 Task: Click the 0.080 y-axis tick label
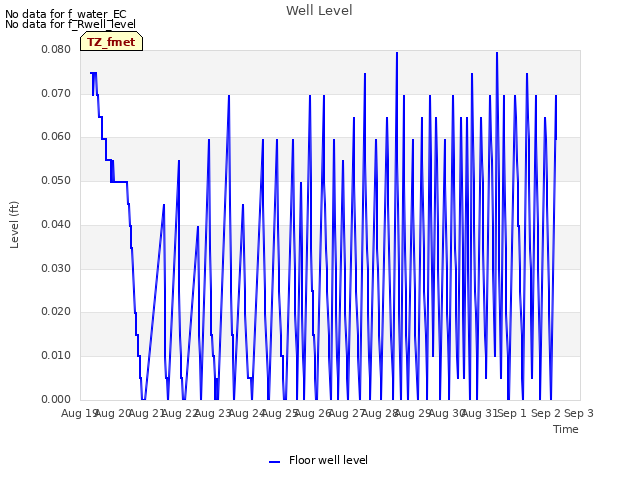click(x=56, y=49)
